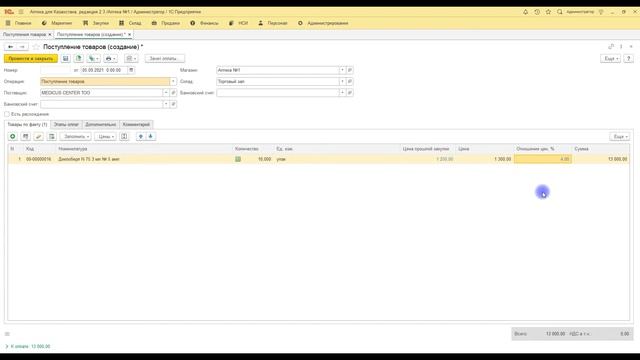Open the calendar picker beside the date
Image resolution: width=640 pixels, height=360 pixels.
[131, 70]
